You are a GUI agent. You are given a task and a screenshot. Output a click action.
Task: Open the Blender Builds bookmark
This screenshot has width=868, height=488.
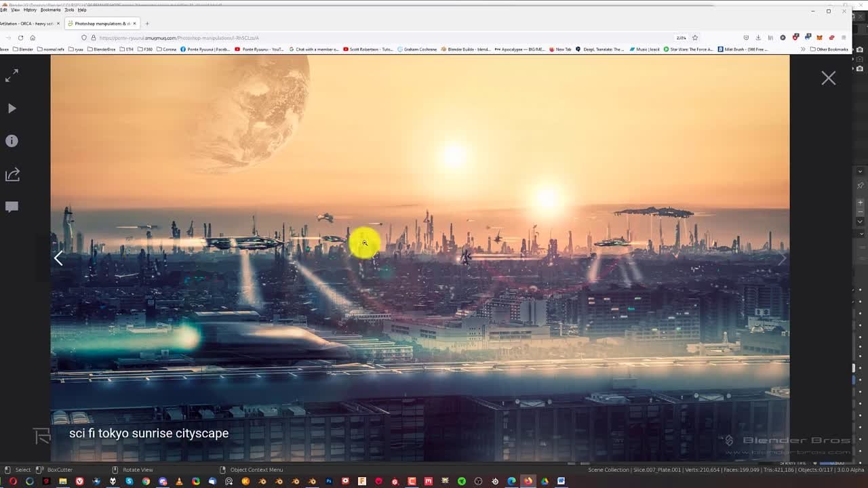coord(465,49)
